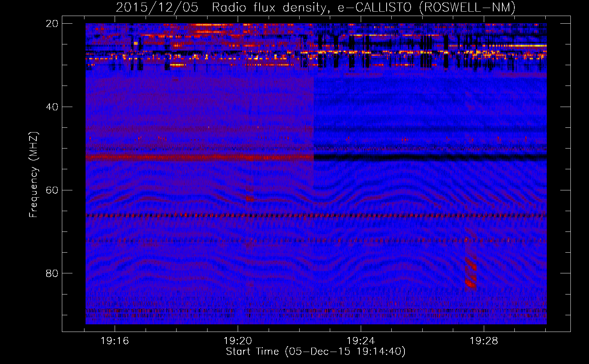Click the '19:16' time tick label
This screenshot has height=364, width=589.
pos(115,341)
